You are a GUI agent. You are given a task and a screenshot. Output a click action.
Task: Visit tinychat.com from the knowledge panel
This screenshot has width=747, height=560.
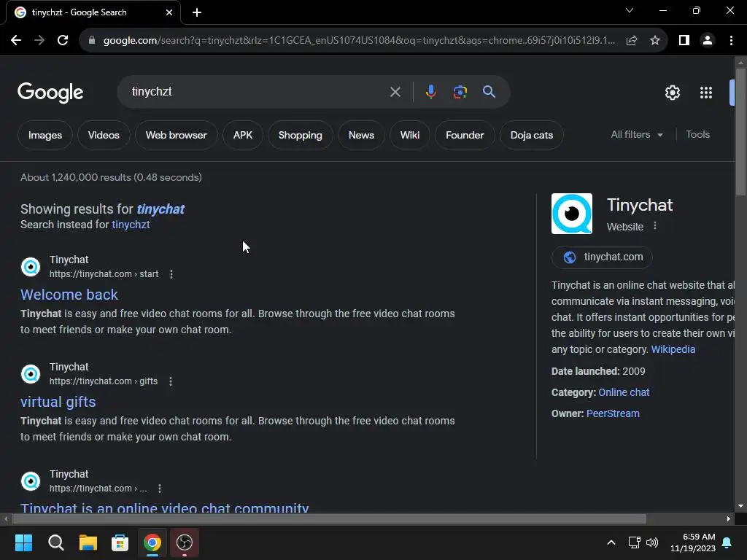click(602, 257)
